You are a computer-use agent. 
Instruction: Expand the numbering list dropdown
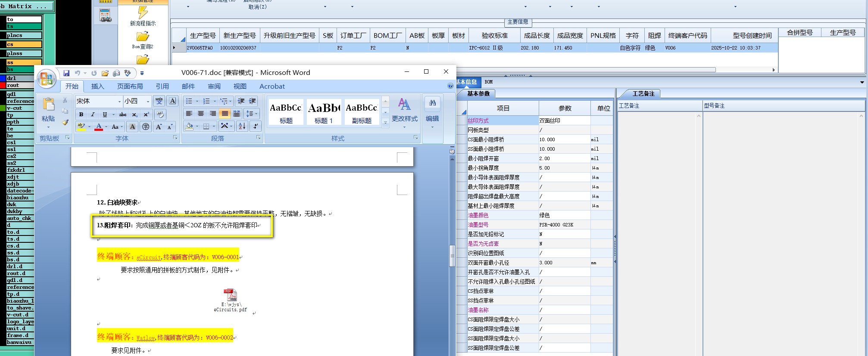point(215,101)
